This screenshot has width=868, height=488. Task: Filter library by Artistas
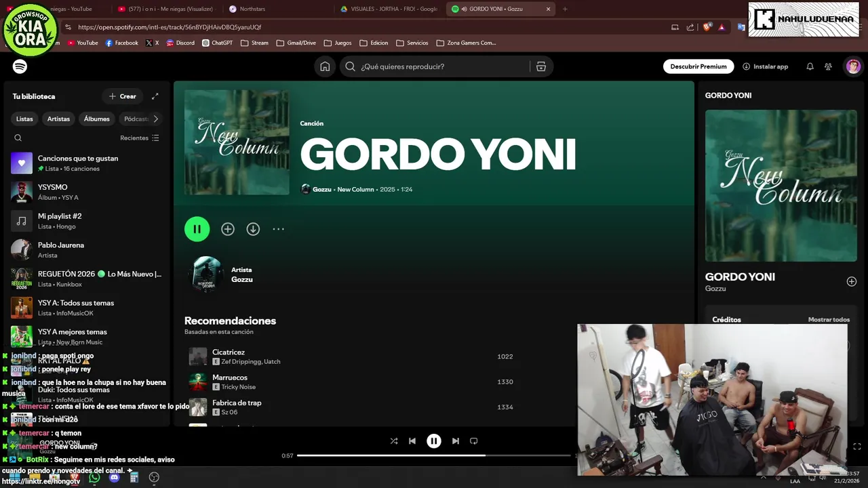(58, 119)
